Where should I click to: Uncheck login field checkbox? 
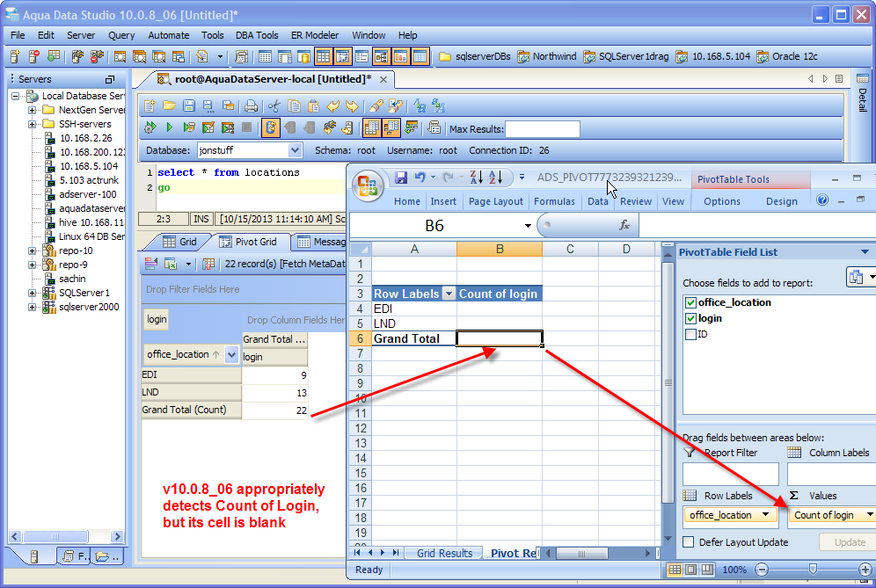(x=690, y=319)
